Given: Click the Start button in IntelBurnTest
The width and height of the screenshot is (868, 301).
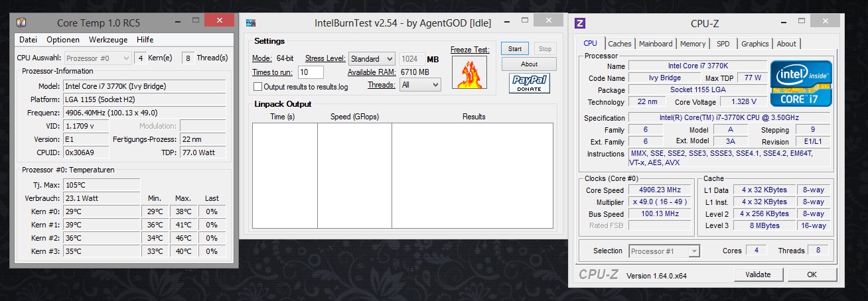Looking at the screenshot, I should pos(515,48).
